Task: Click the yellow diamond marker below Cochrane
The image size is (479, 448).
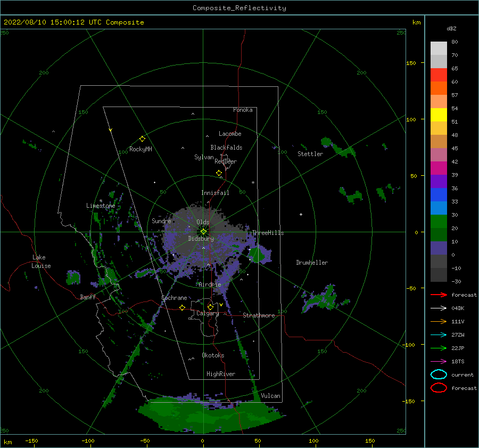Action: click(x=182, y=307)
